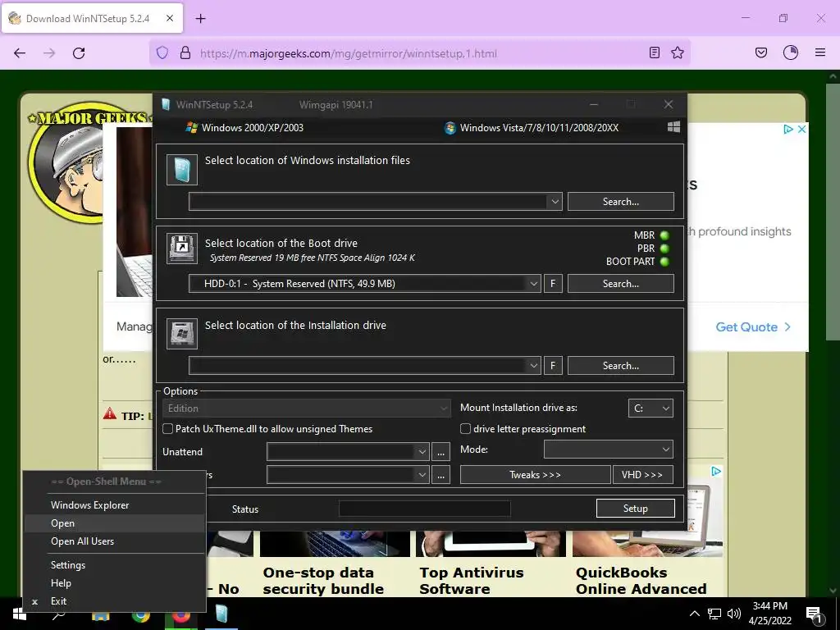This screenshot has height=630, width=840.
Task: Open the network tray icon
Action: tap(714, 614)
